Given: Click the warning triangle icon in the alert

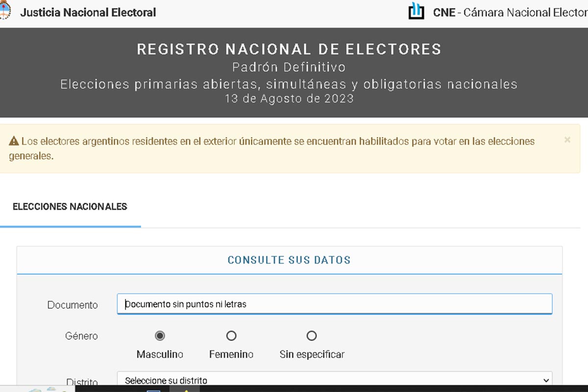Looking at the screenshot, I should coord(14,142).
